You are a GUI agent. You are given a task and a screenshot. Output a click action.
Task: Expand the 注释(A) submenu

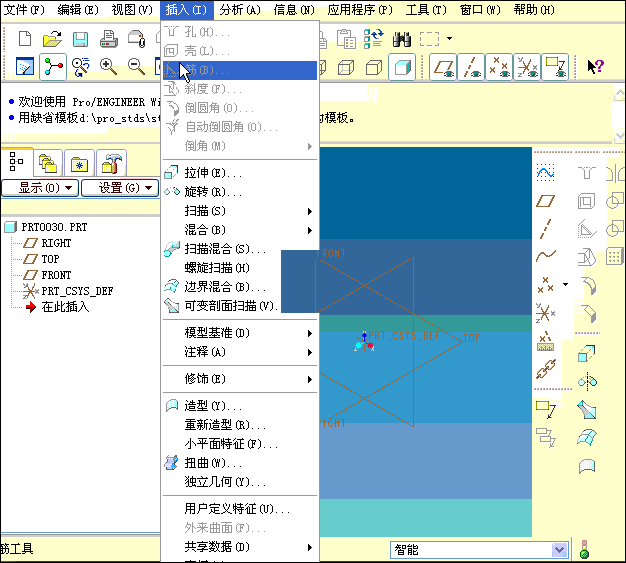pyautogui.click(x=240, y=352)
